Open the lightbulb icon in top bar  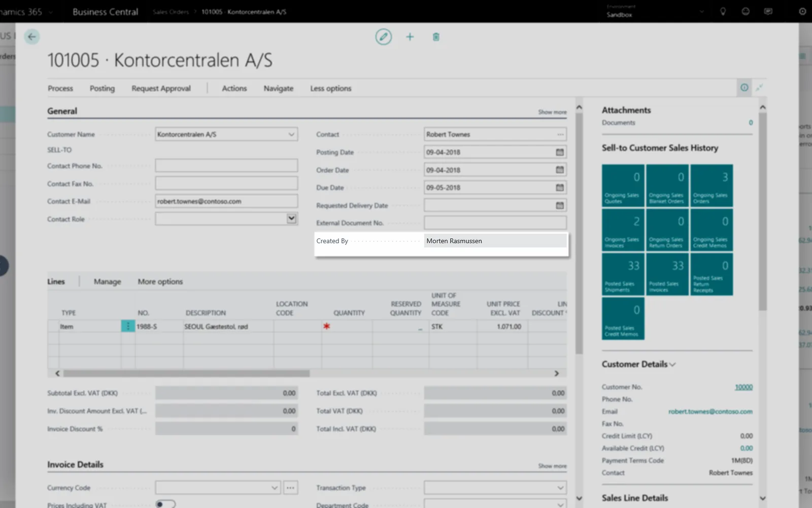[x=723, y=11]
